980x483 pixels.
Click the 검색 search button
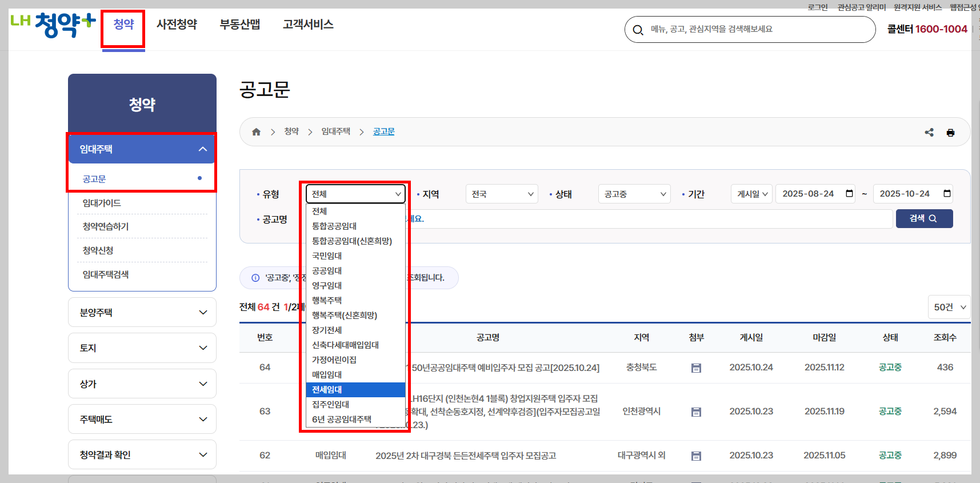(924, 219)
